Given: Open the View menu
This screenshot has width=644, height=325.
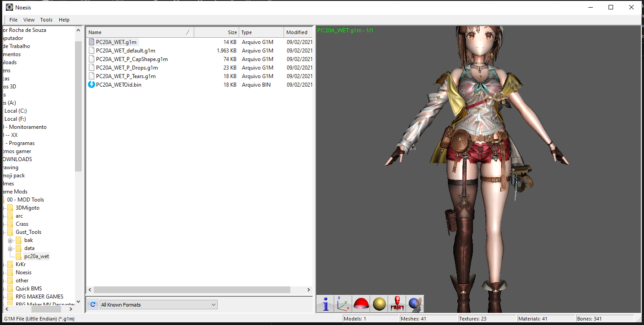Looking at the screenshot, I should point(29,20).
